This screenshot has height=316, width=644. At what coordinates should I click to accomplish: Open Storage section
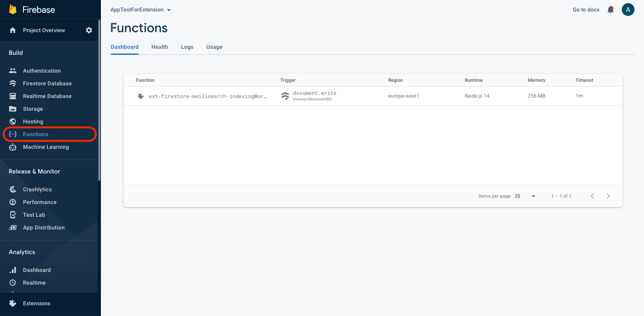tap(33, 109)
